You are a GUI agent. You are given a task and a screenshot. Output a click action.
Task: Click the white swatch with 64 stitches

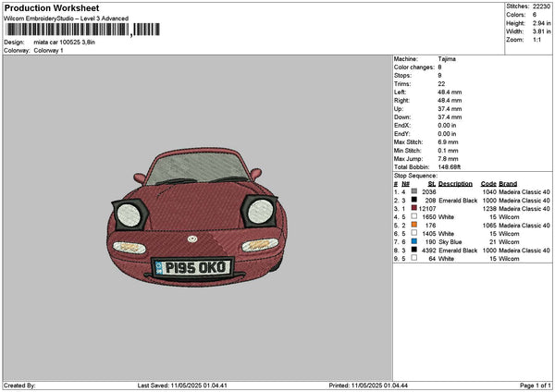point(413,258)
